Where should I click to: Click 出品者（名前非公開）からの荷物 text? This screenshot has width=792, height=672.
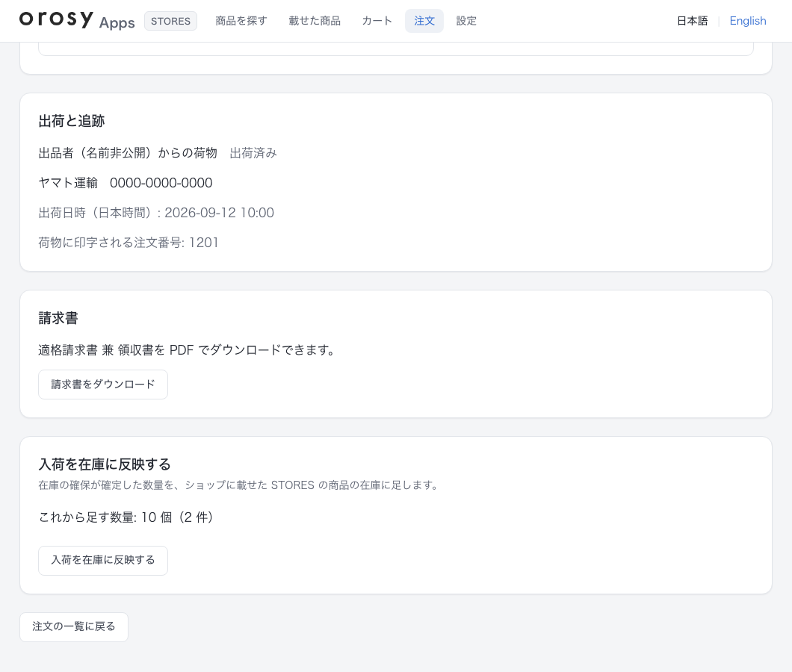128,153
